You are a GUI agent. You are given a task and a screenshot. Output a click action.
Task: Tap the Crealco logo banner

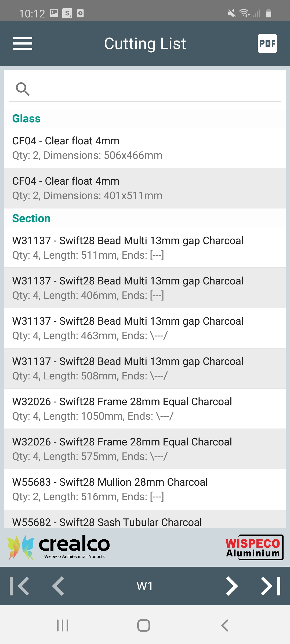pyautogui.click(x=59, y=547)
